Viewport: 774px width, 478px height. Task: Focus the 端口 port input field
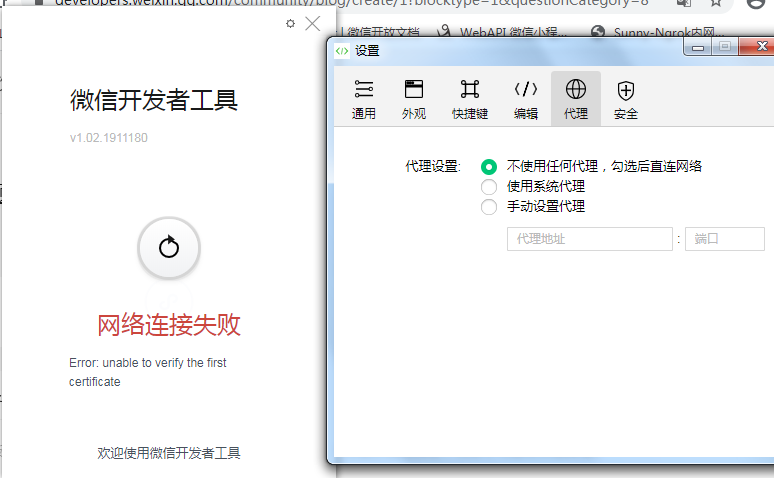point(724,239)
